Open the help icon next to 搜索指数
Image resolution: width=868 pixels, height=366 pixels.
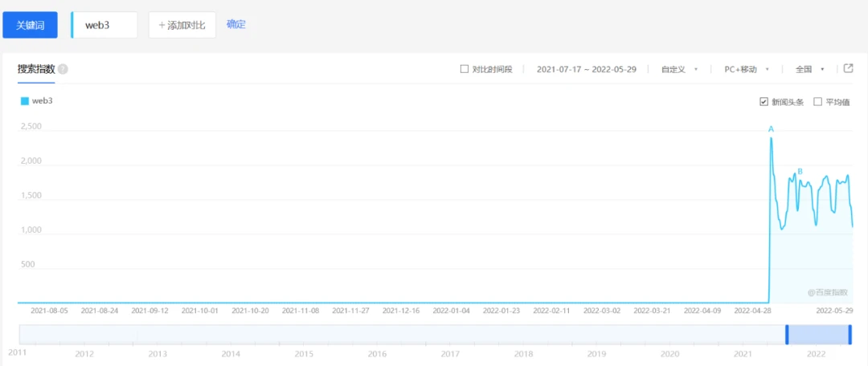coord(63,69)
